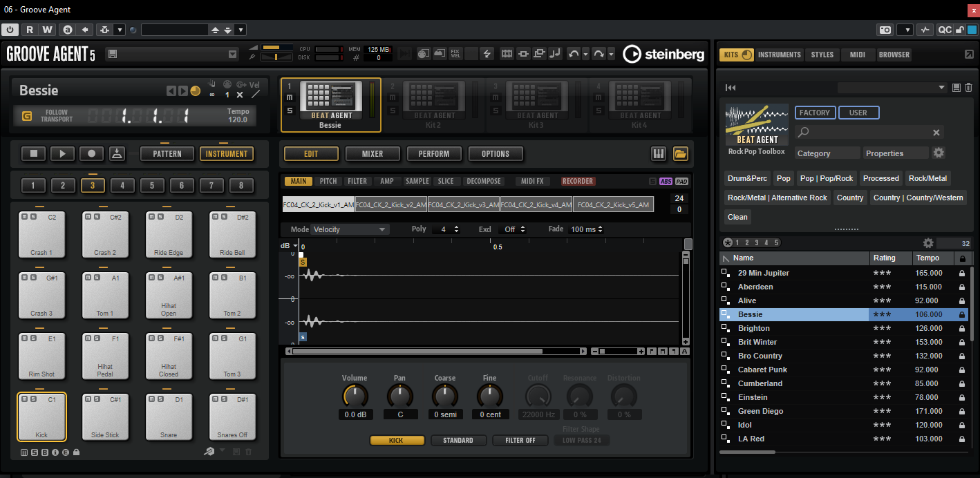Screen dimensions: 980x478
Task: Click the red RECORDER button
Action: (578, 182)
